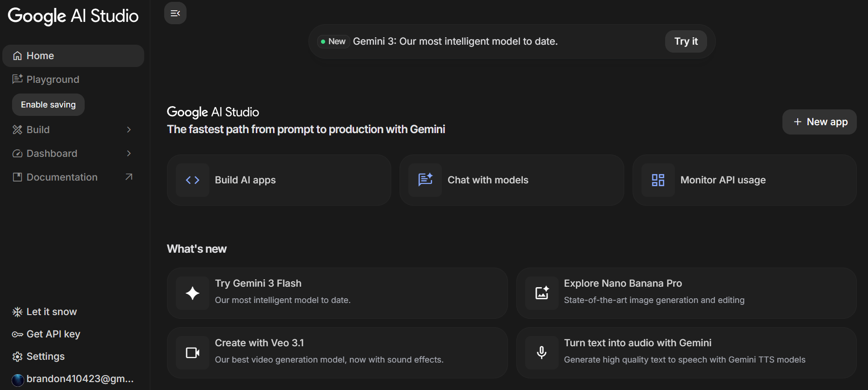Image resolution: width=868 pixels, height=390 pixels.
Task: Click the chat sparkle icon for Chat with models
Action: pyautogui.click(x=425, y=180)
